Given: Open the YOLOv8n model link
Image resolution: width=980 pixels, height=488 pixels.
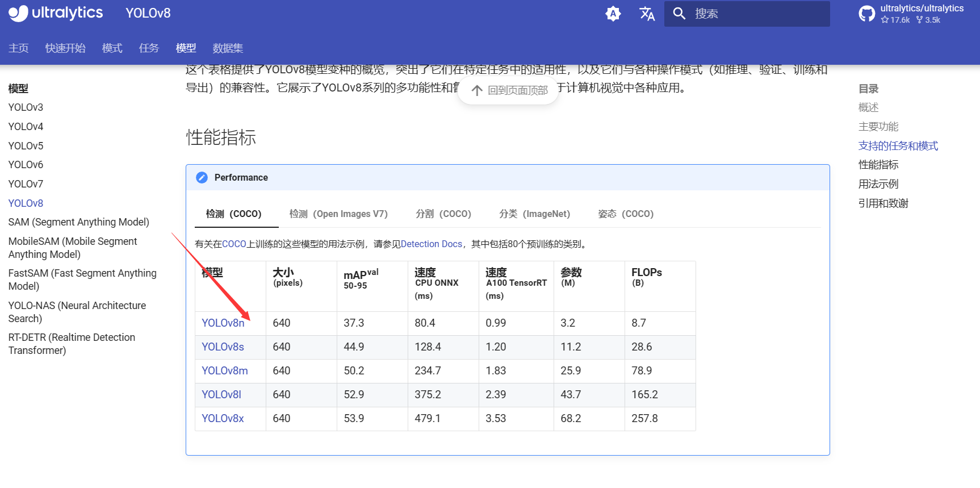Looking at the screenshot, I should [223, 323].
